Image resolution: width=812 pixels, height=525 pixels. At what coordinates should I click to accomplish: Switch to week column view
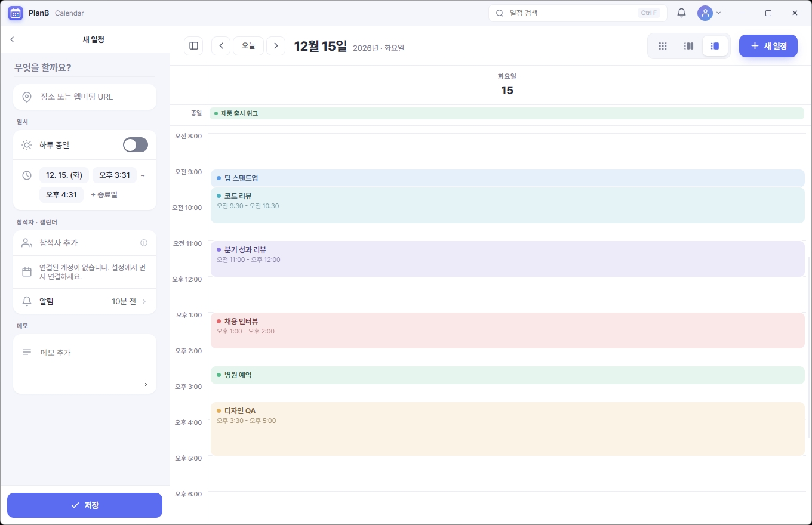click(688, 46)
